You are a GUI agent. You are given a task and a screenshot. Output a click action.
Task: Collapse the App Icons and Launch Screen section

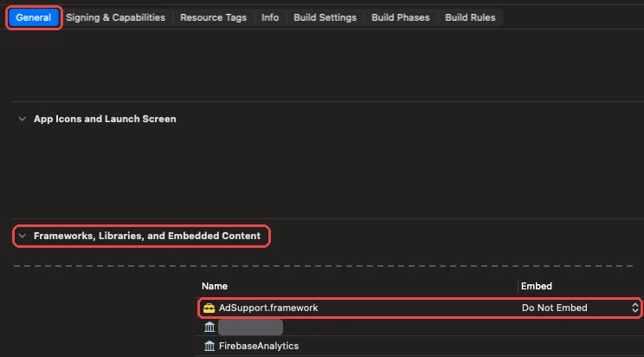click(23, 119)
